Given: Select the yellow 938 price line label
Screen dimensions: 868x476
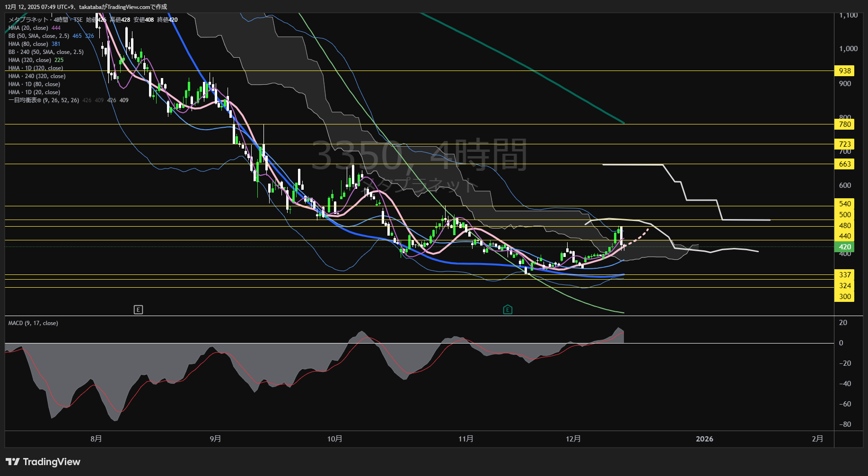Looking at the screenshot, I should click(844, 71).
